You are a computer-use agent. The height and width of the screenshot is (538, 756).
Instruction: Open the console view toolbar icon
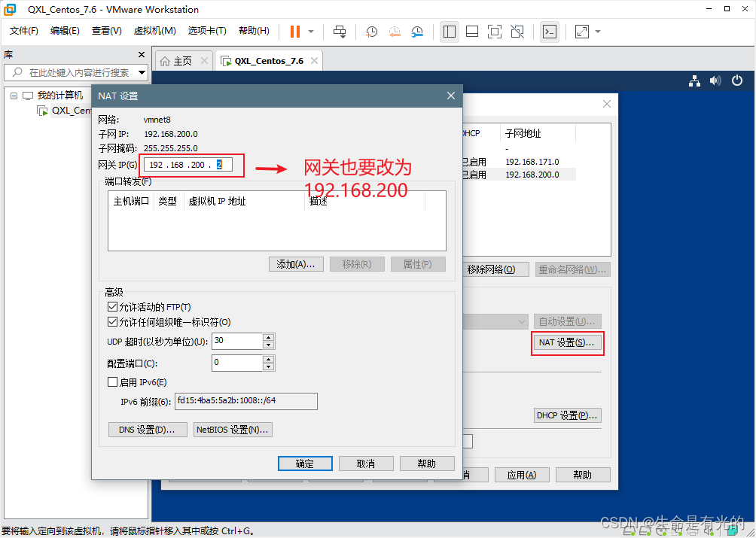(x=550, y=32)
